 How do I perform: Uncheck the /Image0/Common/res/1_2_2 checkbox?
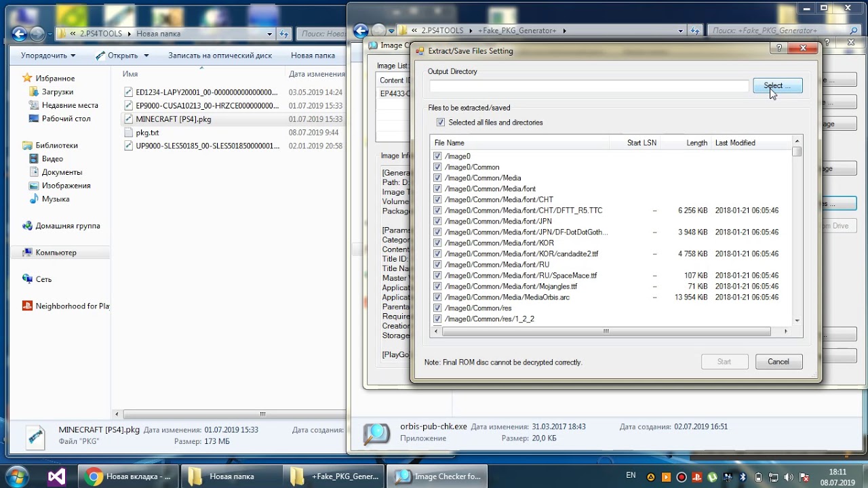437,319
